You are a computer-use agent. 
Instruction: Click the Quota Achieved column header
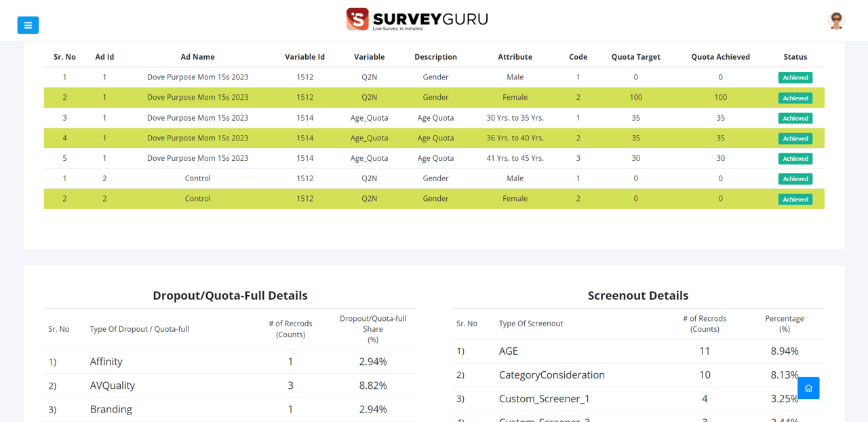coord(720,57)
